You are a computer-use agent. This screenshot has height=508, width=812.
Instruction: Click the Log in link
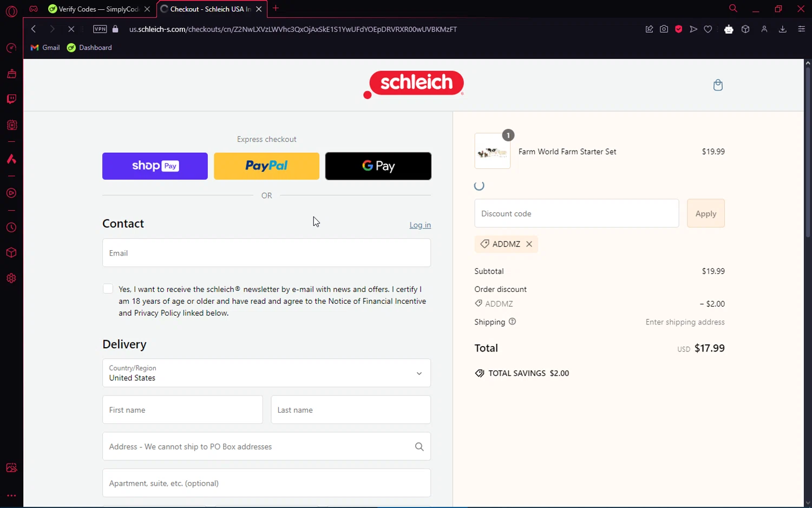420,225
